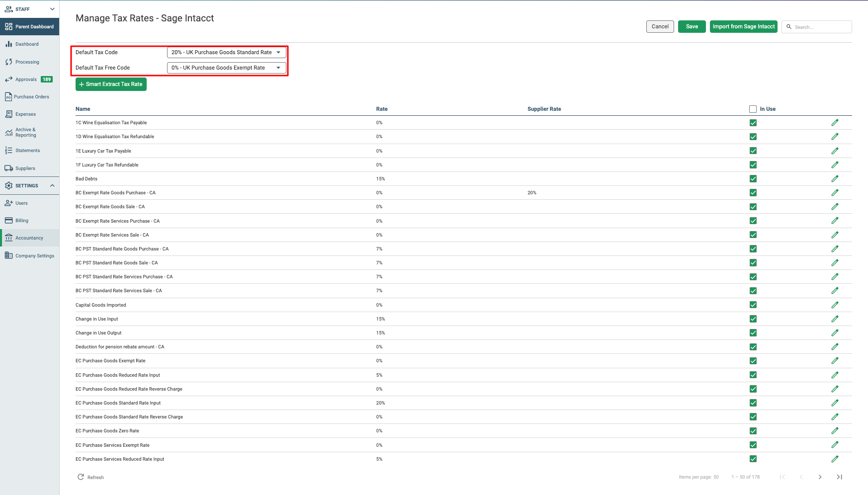This screenshot has height=495, width=868.
Task: Edit the 1C Wine Equalisation Tax Payable rate
Action: [x=835, y=122]
